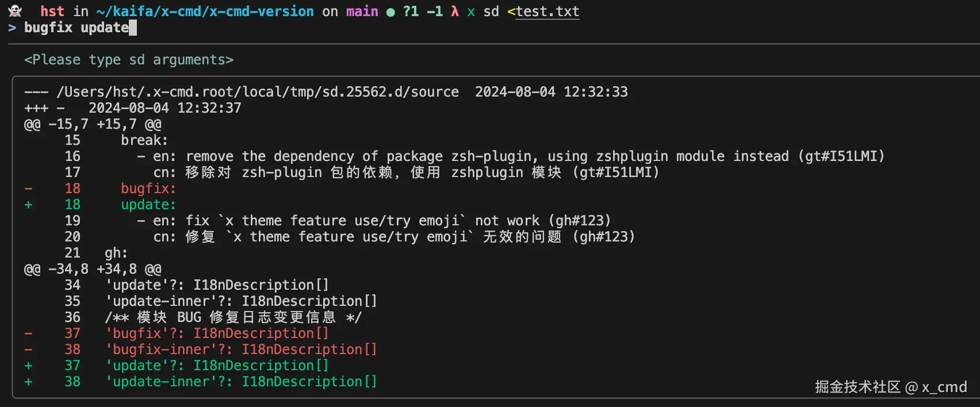
Task: Click the added 'update-inner' line
Action: coord(241,382)
